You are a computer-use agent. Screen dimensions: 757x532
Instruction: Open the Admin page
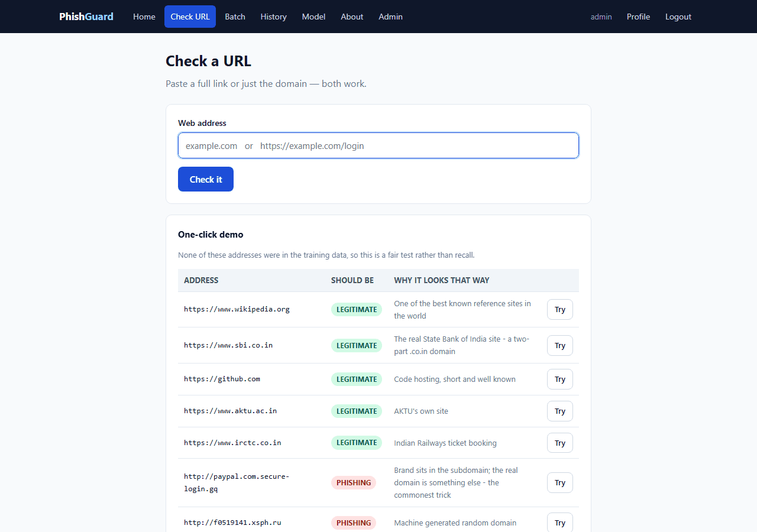tap(390, 17)
